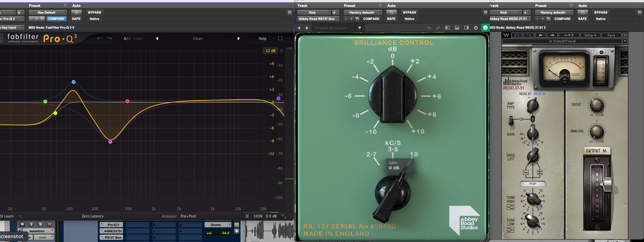This screenshot has height=242, width=644.
Task: Go to next Pro-Q 3 preset arrow
Action: point(238,38)
